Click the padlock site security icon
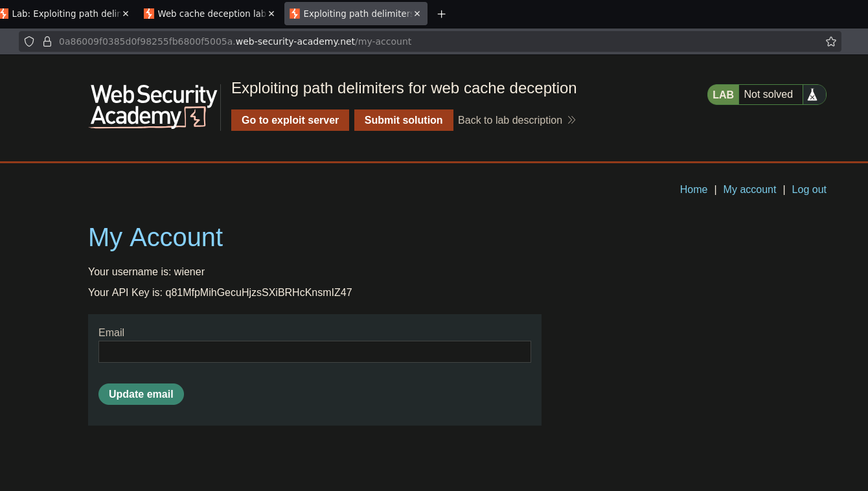 coord(47,41)
